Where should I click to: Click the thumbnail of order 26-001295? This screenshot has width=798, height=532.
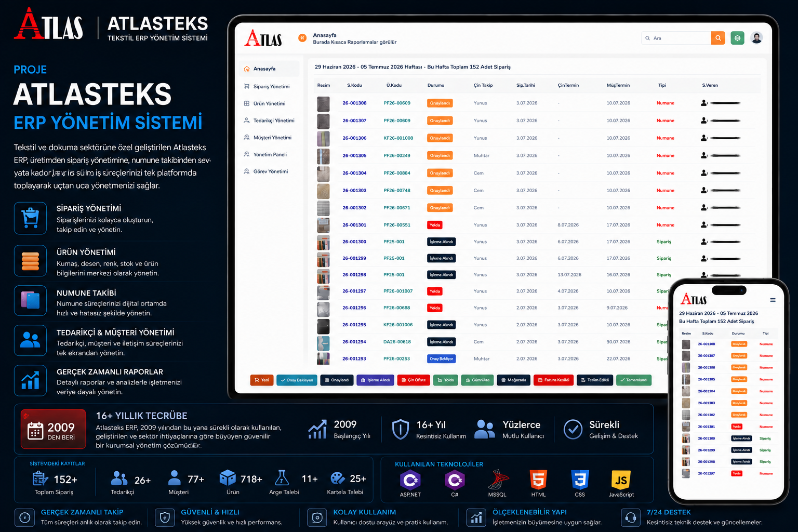(323, 326)
